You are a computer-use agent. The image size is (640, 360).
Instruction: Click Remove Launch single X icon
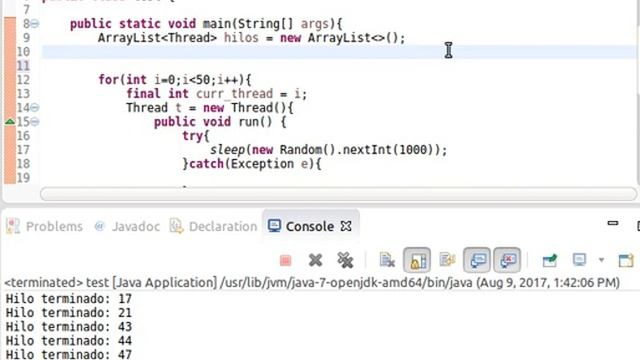click(x=315, y=260)
